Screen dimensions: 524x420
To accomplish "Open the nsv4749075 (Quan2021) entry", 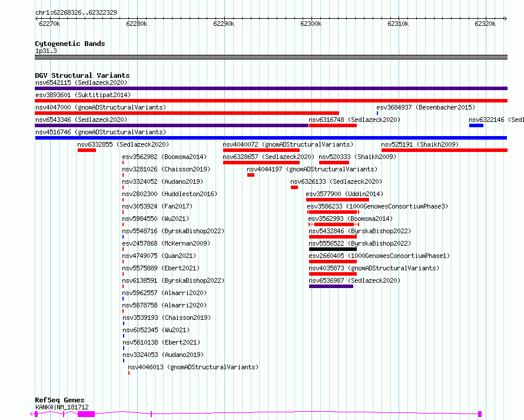I will [x=159, y=256].
